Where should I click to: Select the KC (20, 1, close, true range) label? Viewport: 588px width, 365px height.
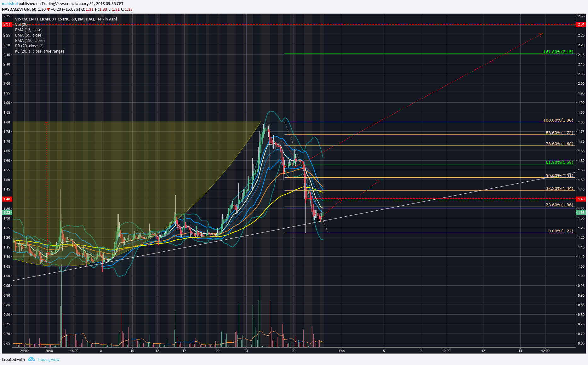(39, 51)
